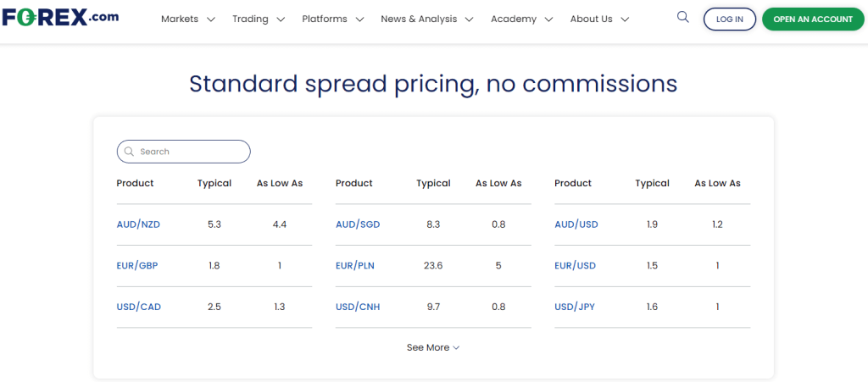Expand the About Us menu
868x382 pixels.
tap(599, 19)
